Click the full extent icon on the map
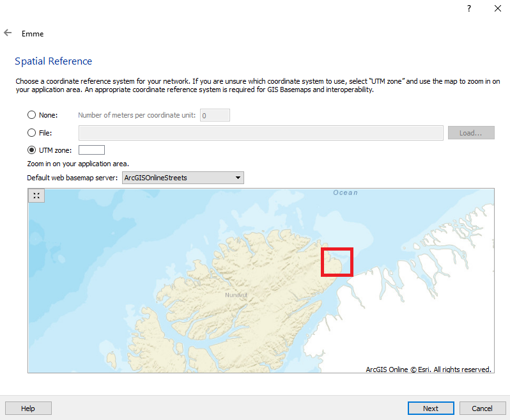Image resolution: width=510 pixels, height=420 pixels. 36,196
